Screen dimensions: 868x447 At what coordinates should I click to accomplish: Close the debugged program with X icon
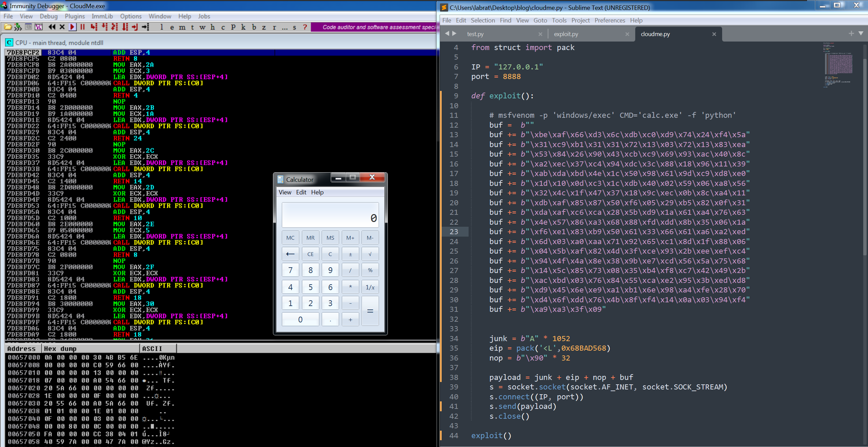62,27
